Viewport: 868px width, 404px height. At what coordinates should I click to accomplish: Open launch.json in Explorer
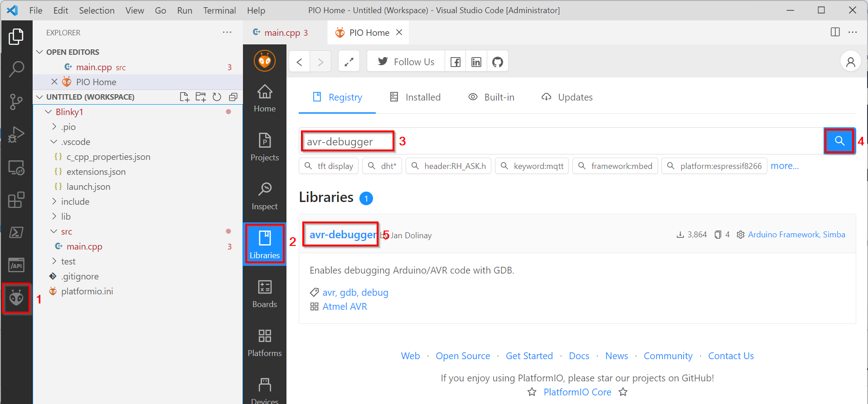pyautogui.click(x=88, y=187)
